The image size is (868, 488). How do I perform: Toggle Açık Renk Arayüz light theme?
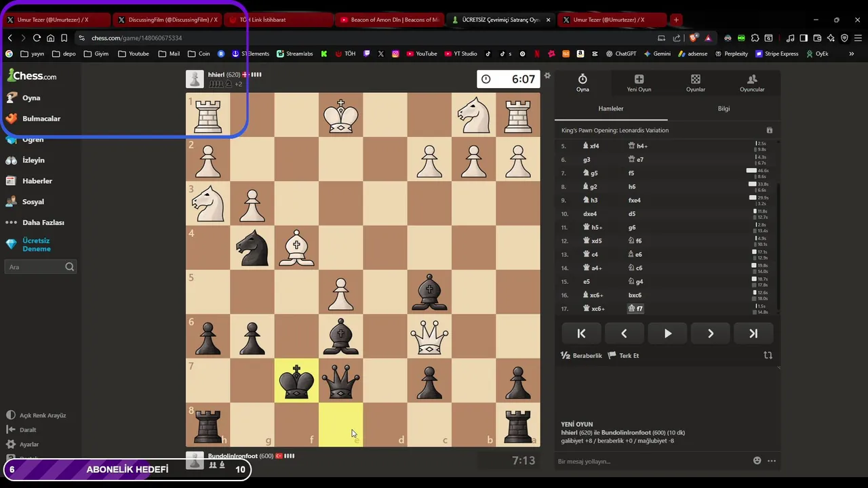coord(36,415)
